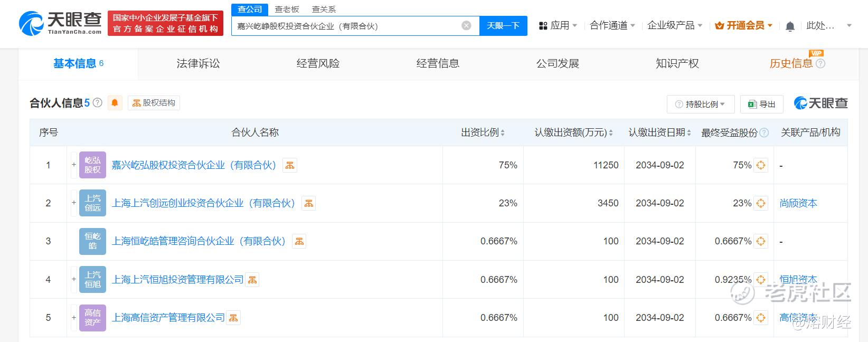Click the help icon next to 最终受益股份
The width and height of the screenshot is (868, 342).
click(764, 133)
